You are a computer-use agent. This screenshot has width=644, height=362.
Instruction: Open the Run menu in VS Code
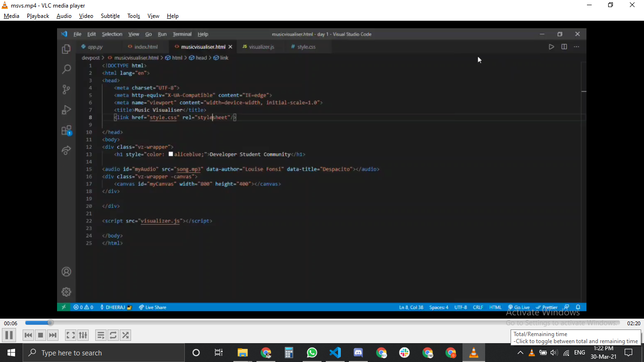coord(162,34)
